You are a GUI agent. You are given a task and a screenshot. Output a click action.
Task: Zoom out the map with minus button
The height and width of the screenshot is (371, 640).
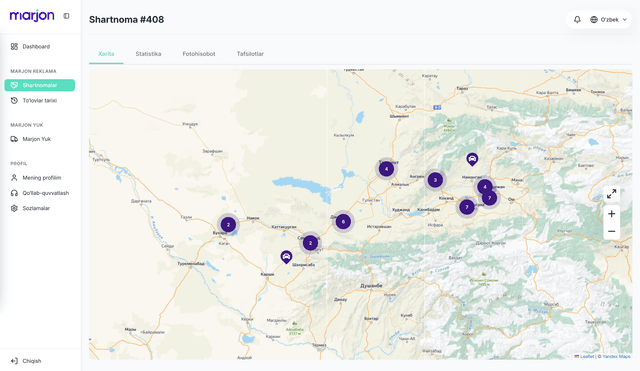[x=611, y=231]
